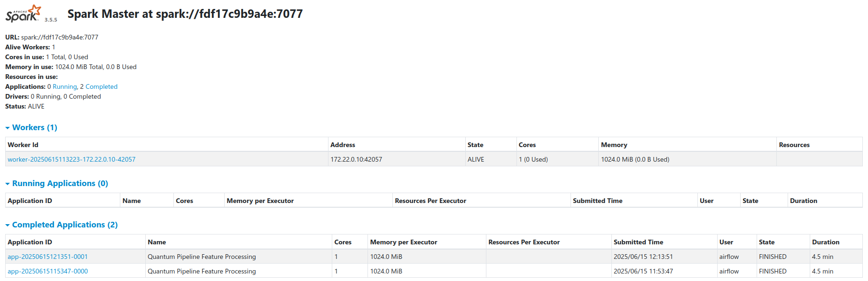Click the State column header in Workers table

pyautogui.click(x=477, y=144)
